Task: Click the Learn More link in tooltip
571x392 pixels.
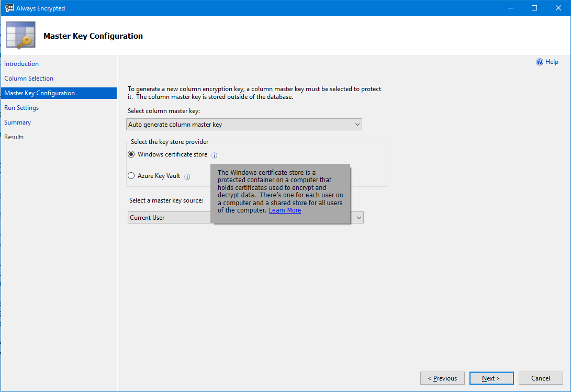Action: tap(285, 210)
